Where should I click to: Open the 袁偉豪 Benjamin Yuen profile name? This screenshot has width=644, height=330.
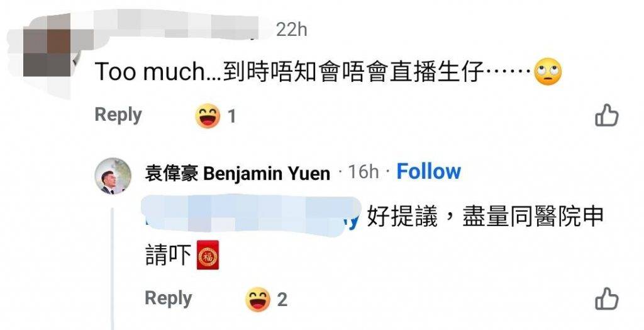click(237, 173)
